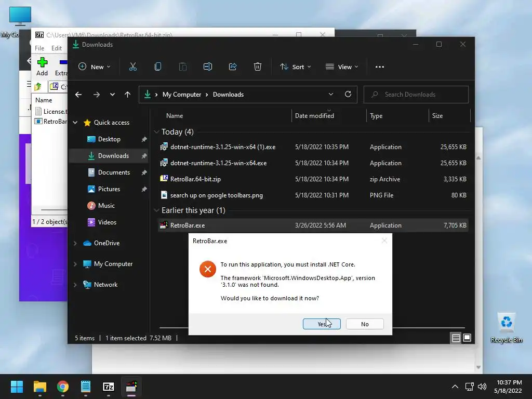Switch to 7-Zip on taskbar
Viewport: 532px width, 399px height.
tap(109, 387)
